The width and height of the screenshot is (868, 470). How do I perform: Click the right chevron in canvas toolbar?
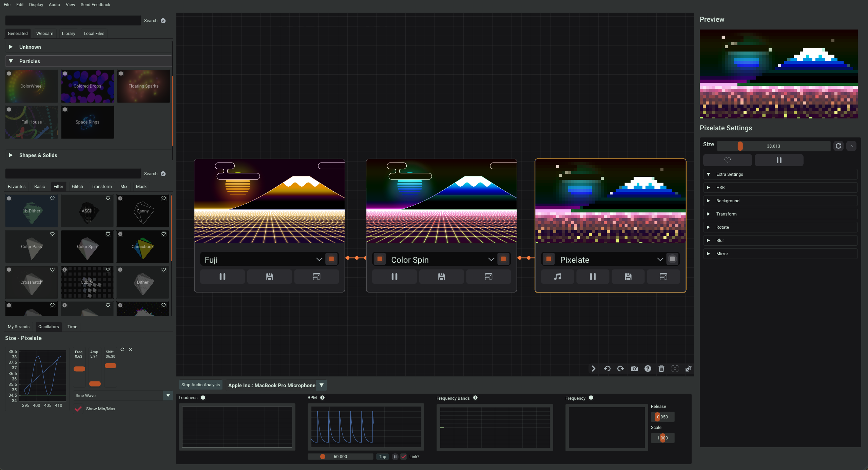click(x=593, y=369)
